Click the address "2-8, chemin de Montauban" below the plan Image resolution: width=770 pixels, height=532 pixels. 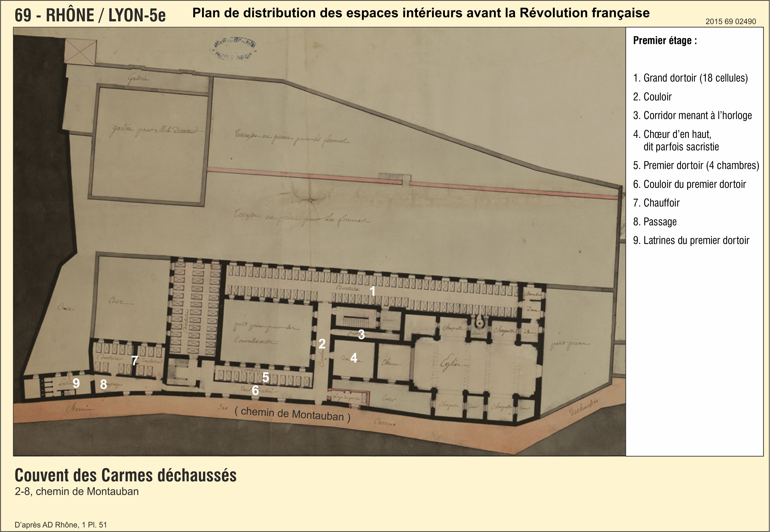(77, 492)
